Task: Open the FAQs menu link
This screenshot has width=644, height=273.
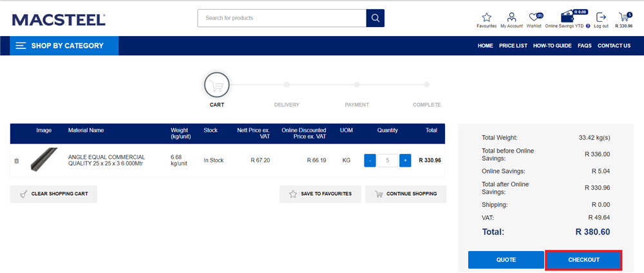Action: pos(584,46)
